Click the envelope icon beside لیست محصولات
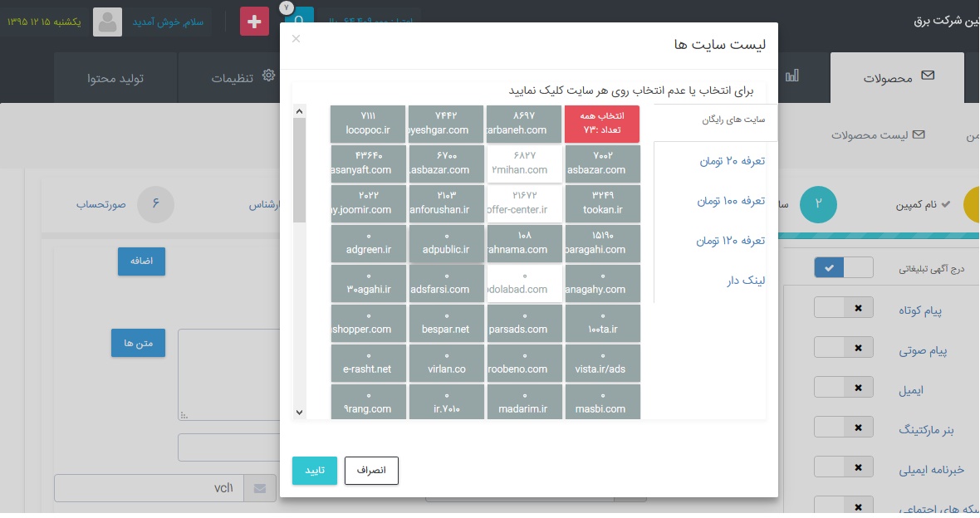This screenshot has height=518, width=980. coord(919,135)
